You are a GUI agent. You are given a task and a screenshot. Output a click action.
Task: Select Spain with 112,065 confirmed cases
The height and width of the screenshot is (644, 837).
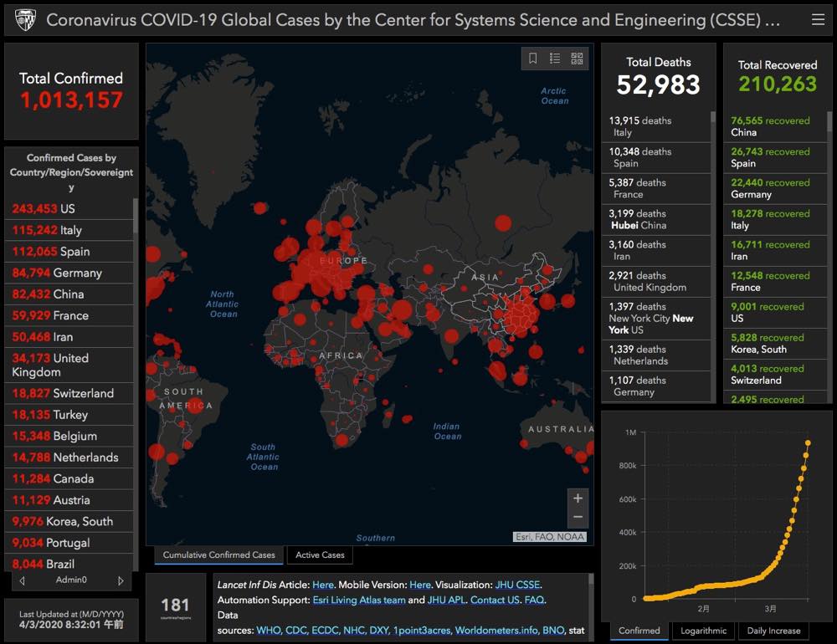pos(69,251)
